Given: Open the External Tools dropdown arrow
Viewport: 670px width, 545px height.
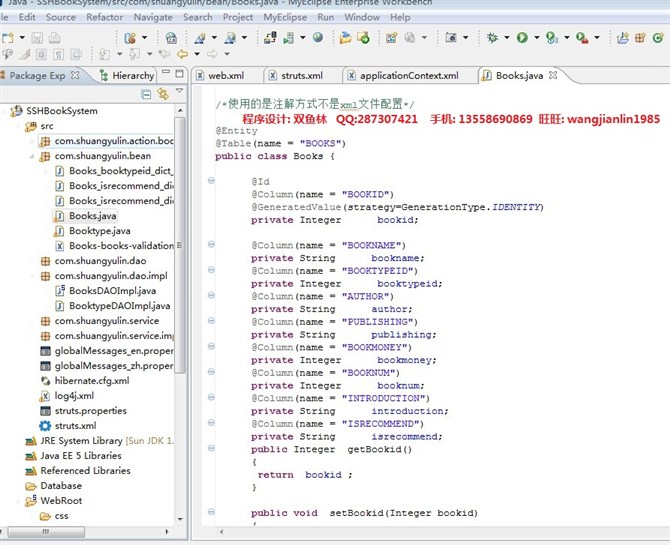Looking at the screenshot, I should pos(597,38).
